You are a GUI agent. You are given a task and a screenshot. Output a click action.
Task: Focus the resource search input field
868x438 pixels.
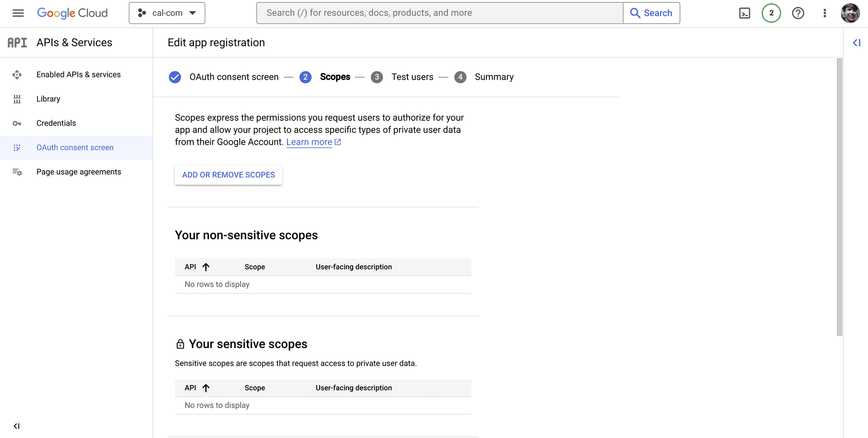(439, 13)
